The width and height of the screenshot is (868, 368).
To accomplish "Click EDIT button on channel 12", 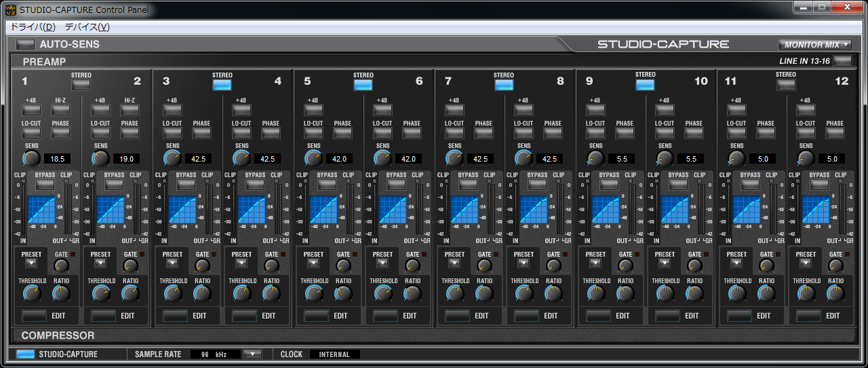I will tap(808, 316).
